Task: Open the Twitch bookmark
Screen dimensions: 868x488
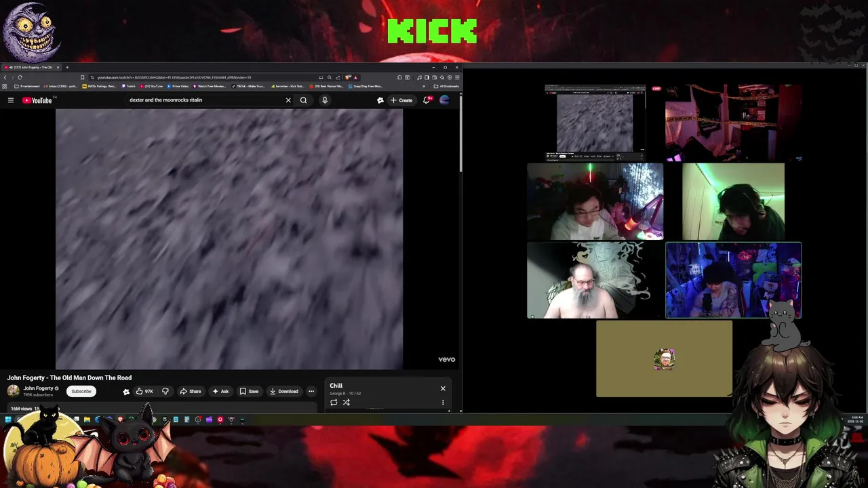Action: (129, 86)
